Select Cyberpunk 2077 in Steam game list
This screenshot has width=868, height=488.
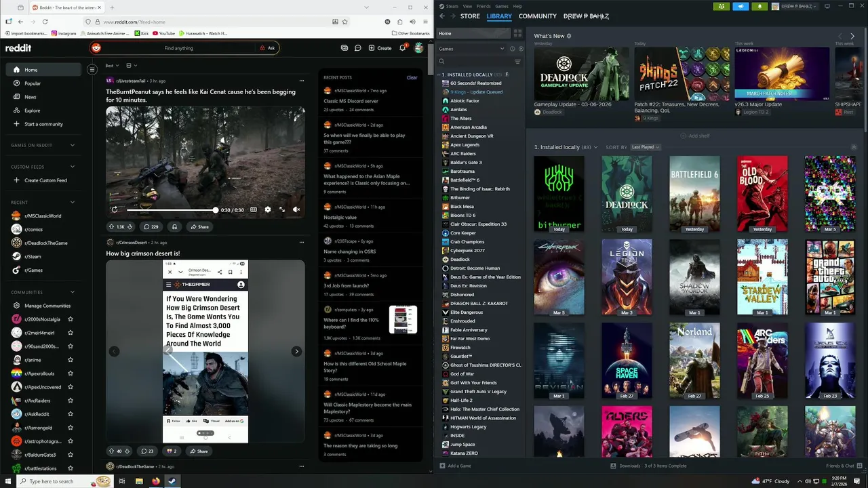(467, 250)
